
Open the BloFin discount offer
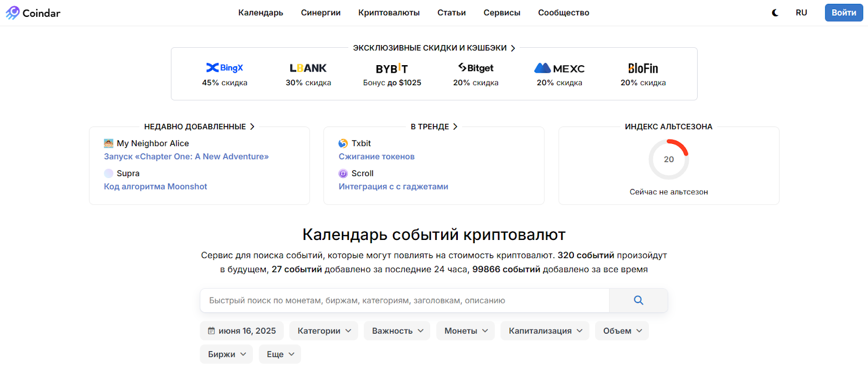[x=643, y=74]
